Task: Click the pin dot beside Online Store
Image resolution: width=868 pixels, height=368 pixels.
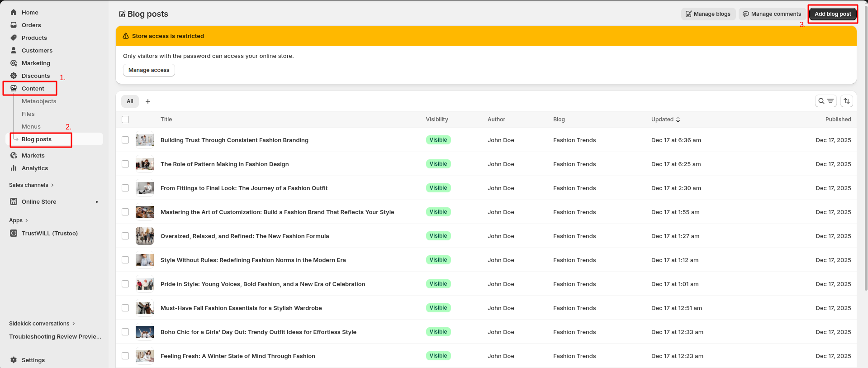Action: click(x=97, y=202)
